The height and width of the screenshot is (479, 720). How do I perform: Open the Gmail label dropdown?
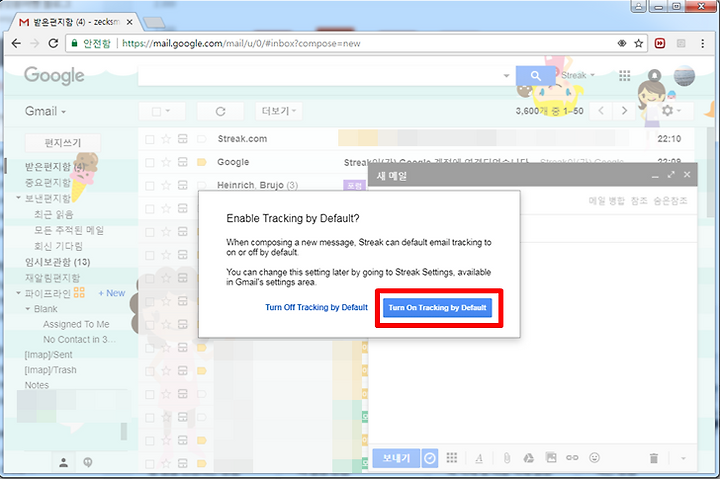click(45, 111)
